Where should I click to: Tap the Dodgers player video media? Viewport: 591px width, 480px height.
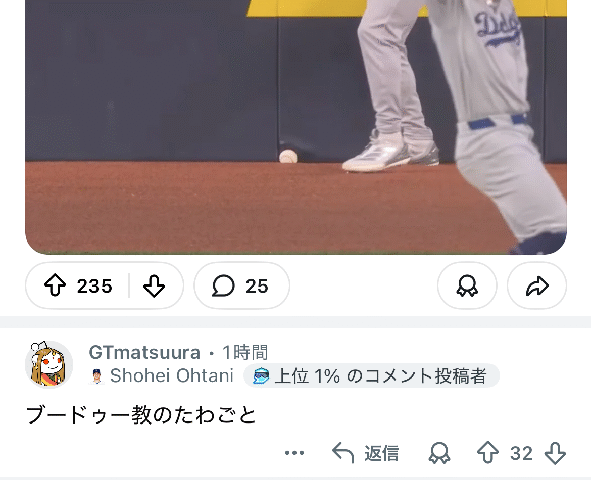point(296,127)
